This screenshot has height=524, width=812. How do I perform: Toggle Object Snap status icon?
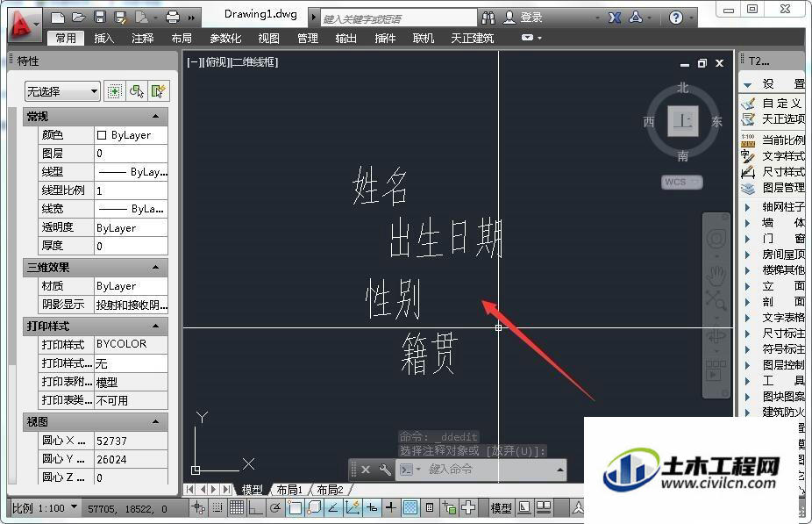pos(294,508)
